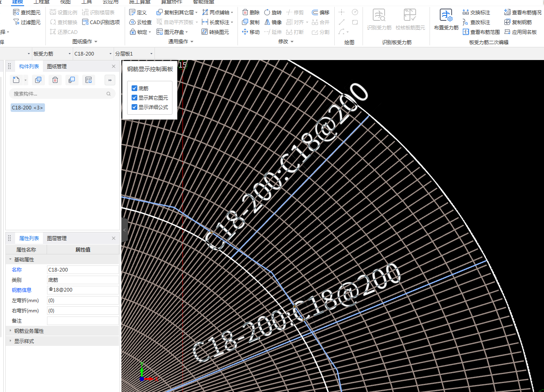Viewport: 544px width, 392px height.
Task: Click the new component icon in 构件列表
Action: [16, 80]
